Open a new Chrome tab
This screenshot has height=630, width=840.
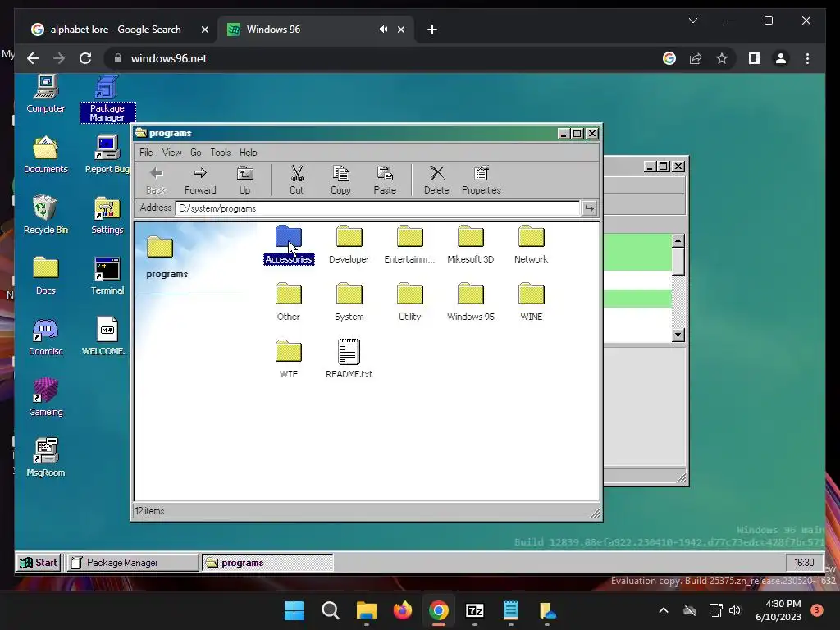[432, 30]
